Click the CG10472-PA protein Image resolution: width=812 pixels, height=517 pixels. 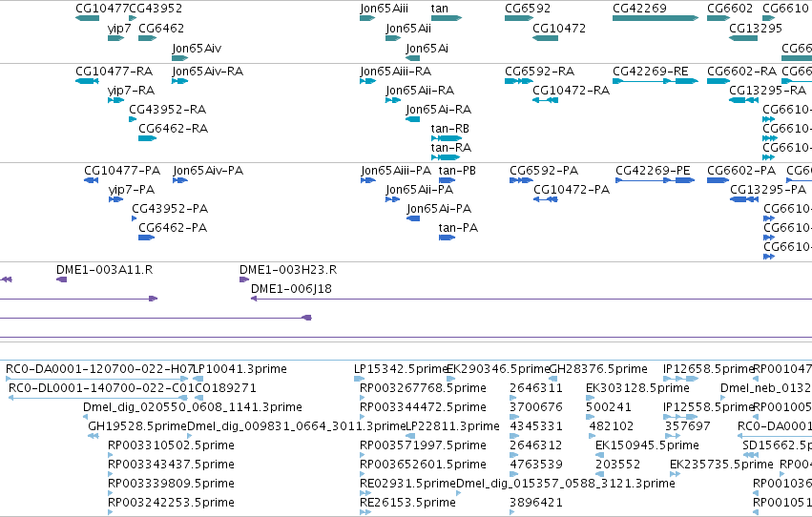[546, 199]
